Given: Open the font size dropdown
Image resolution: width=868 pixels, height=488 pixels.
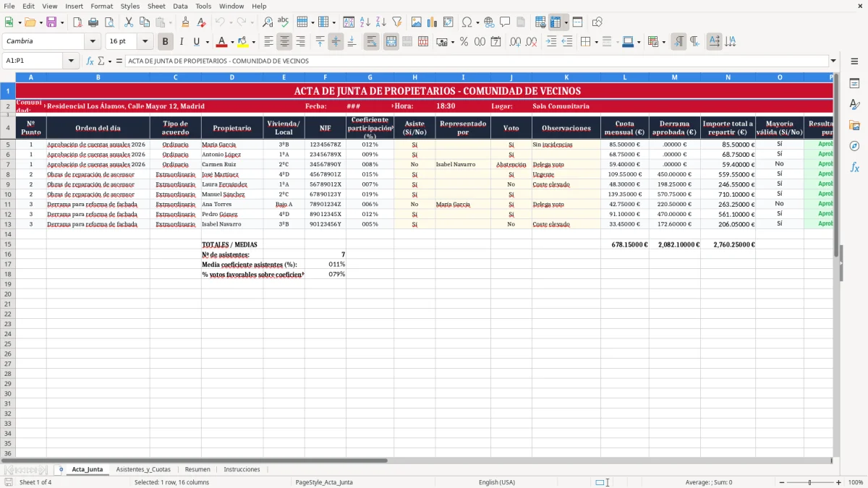Looking at the screenshot, I should point(145,42).
